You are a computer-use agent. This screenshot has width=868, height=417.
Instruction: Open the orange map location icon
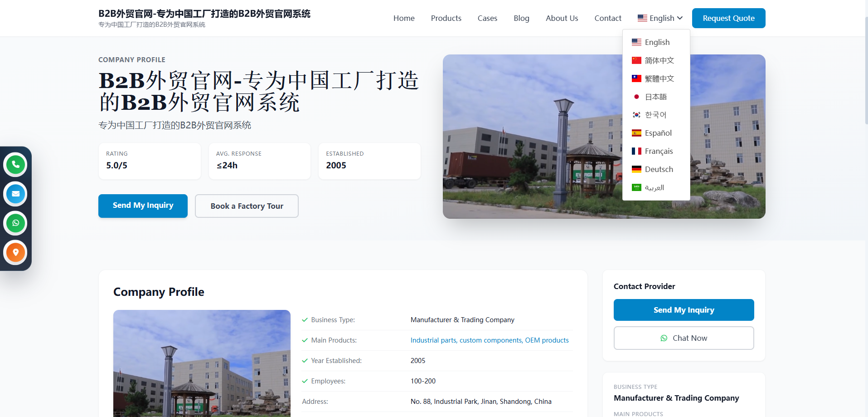(x=15, y=252)
